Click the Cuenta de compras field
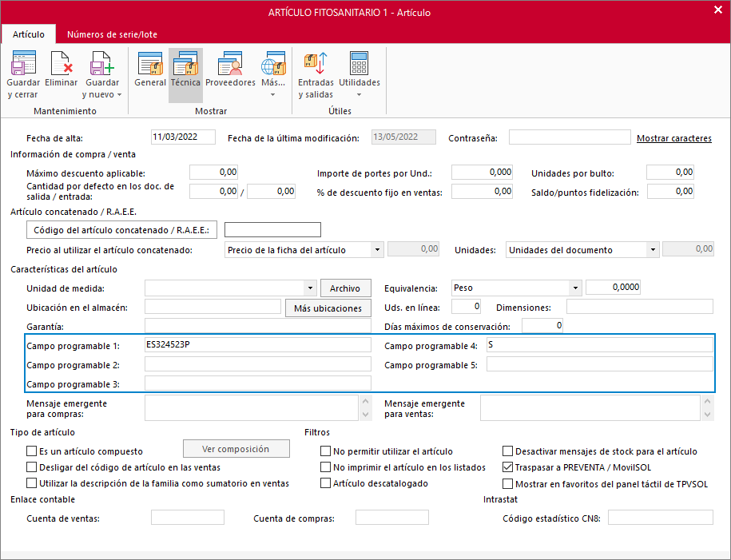The image size is (731, 560). click(392, 517)
